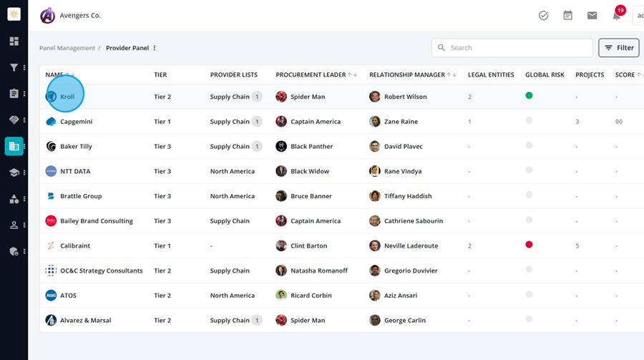Click Tiffany Haddish relationship manager name
Image resolution: width=644 pixels, height=360 pixels.
(408, 196)
